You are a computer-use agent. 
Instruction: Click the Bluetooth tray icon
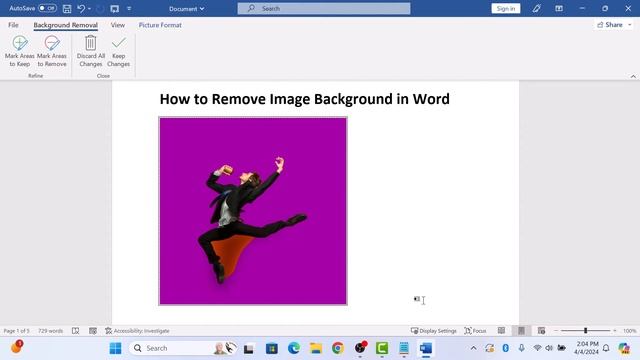click(x=506, y=348)
